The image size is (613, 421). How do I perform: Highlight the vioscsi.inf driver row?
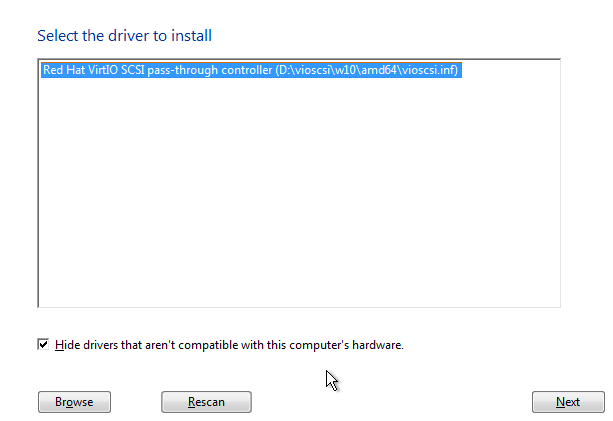pos(250,71)
